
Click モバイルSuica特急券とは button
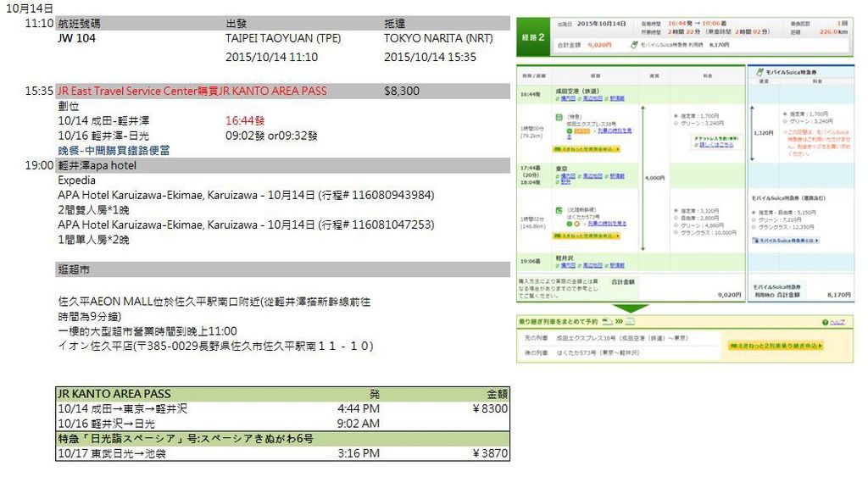[786, 241]
